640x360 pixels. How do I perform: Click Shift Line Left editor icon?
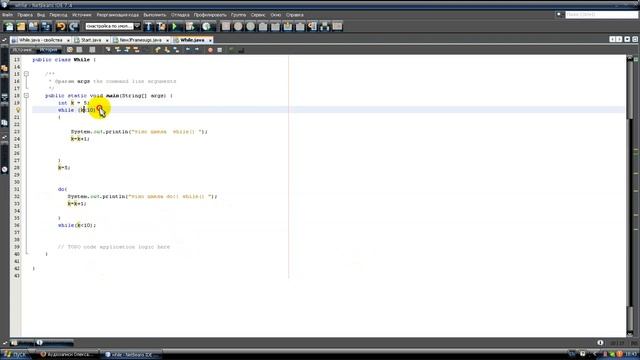pyautogui.click(x=188, y=50)
